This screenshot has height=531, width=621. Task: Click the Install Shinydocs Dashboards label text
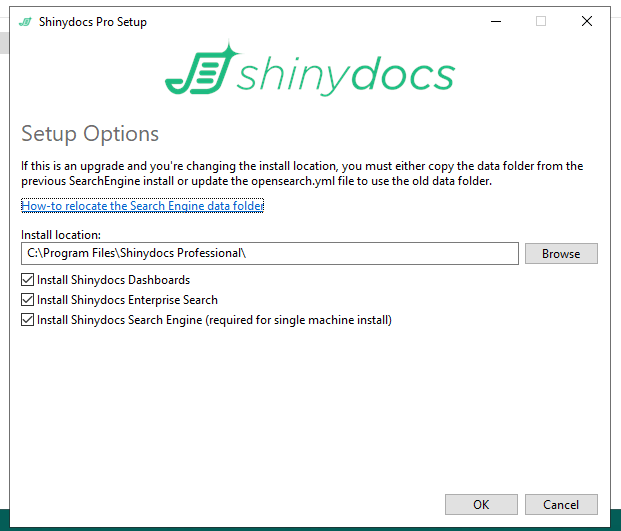click(113, 280)
